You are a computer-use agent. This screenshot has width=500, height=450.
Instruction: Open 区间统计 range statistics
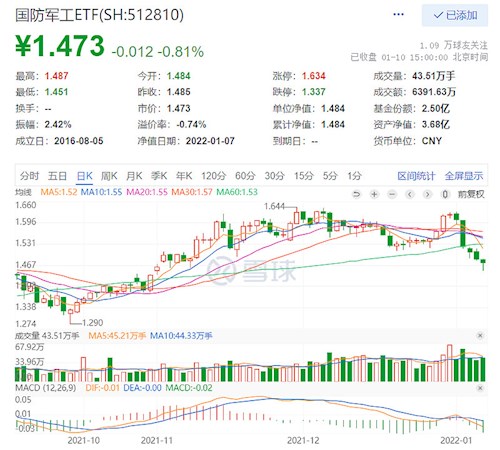click(416, 176)
